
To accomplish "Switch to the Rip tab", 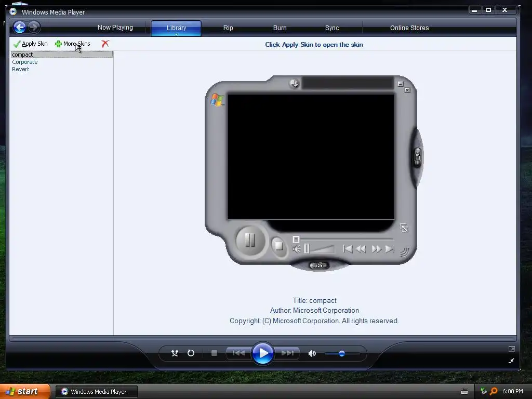I will point(228,28).
